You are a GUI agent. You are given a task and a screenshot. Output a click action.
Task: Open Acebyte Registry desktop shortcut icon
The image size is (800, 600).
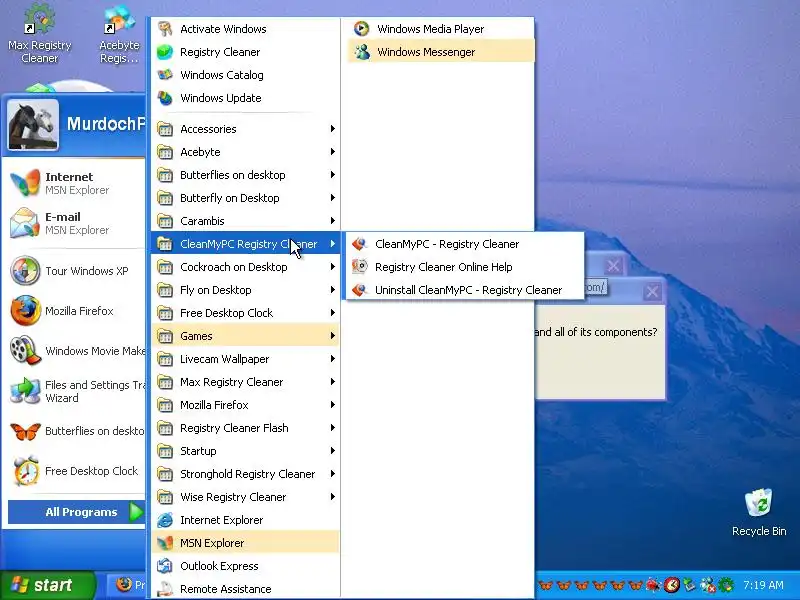click(119, 19)
